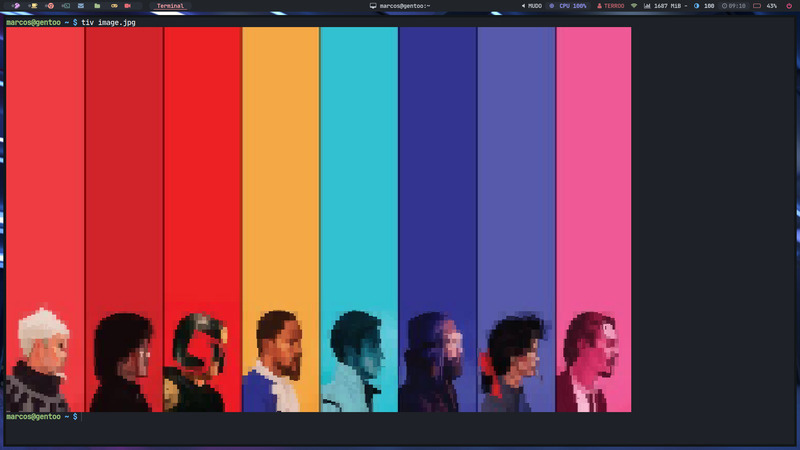Click the CPU 100% indicator
Screen dimensions: 800x450
click(567, 6)
